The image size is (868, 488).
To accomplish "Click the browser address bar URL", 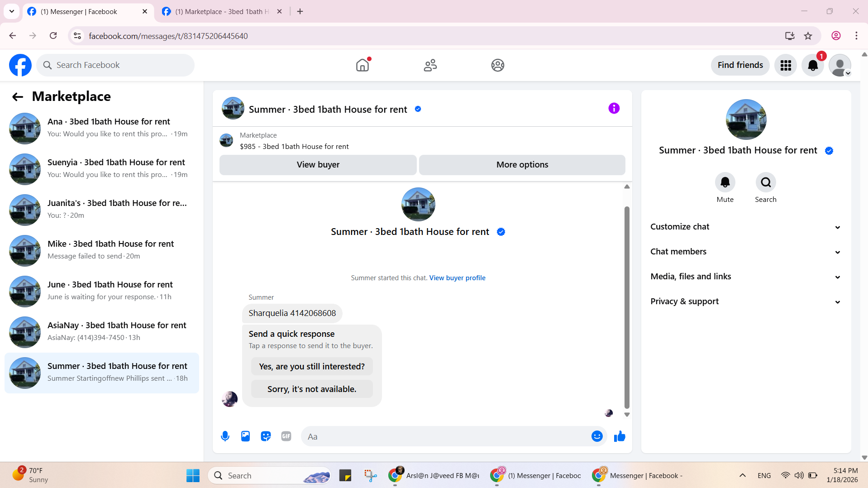I will pos(168,36).
